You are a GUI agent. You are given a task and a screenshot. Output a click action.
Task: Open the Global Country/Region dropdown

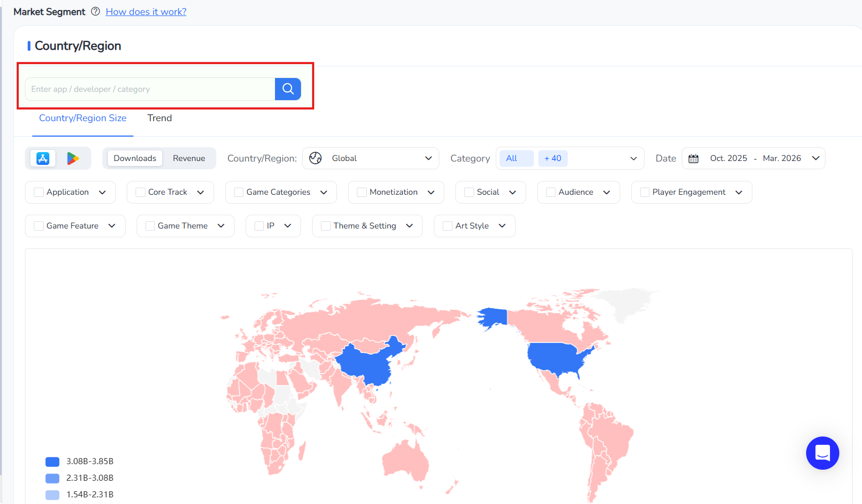coord(428,158)
